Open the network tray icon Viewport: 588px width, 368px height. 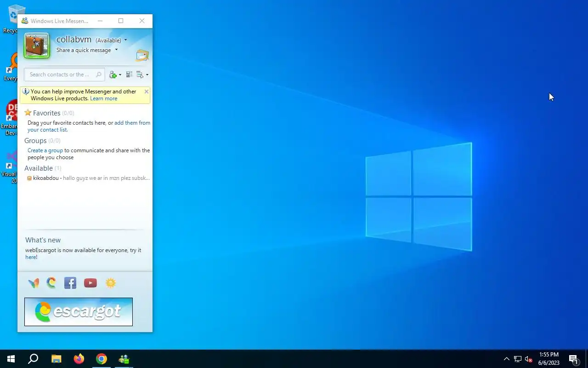[x=518, y=359]
